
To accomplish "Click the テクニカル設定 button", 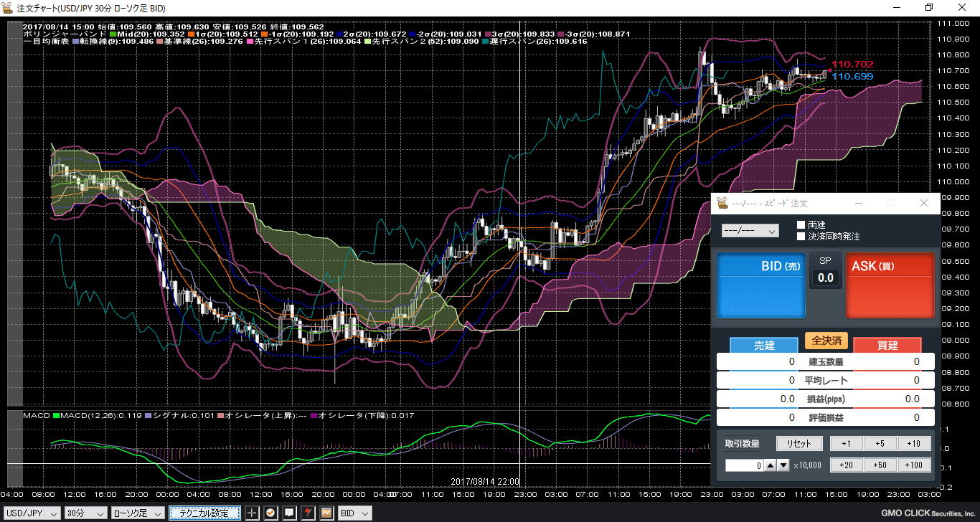I will (x=204, y=513).
